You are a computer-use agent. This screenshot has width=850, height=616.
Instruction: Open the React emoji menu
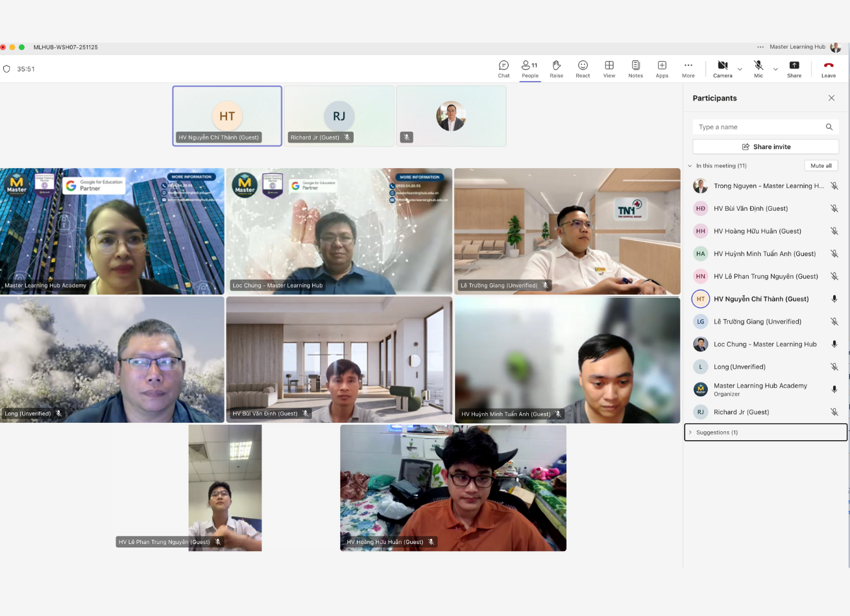(x=583, y=69)
